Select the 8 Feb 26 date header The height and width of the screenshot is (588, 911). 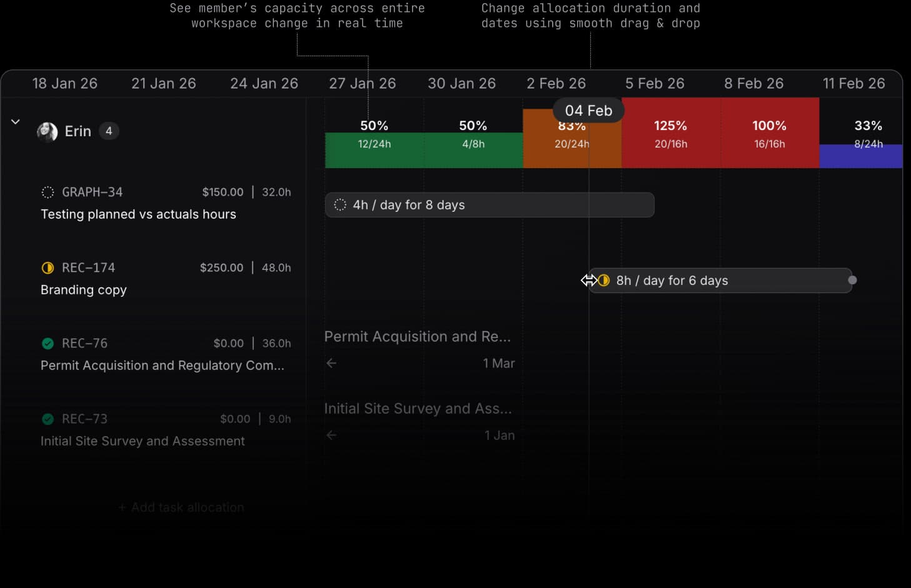[753, 84]
